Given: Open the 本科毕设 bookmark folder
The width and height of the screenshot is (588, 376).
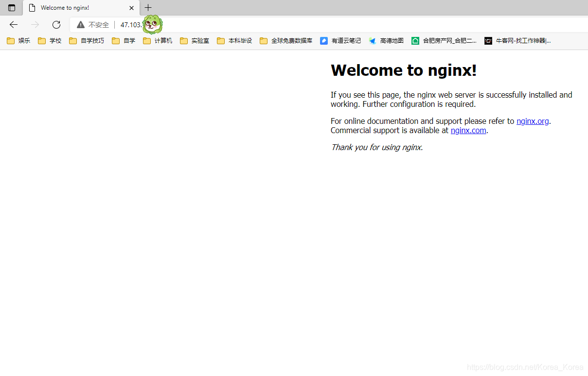Looking at the screenshot, I should tap(234, 41).
